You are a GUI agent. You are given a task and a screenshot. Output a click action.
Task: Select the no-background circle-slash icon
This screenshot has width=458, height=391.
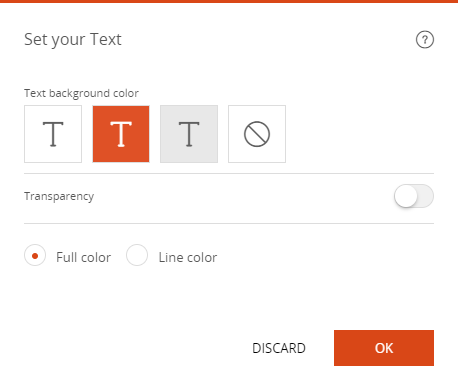[257, 134]
